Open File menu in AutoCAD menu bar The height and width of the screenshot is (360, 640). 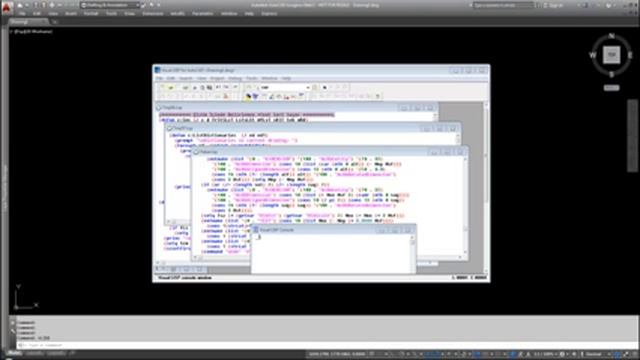22,14
